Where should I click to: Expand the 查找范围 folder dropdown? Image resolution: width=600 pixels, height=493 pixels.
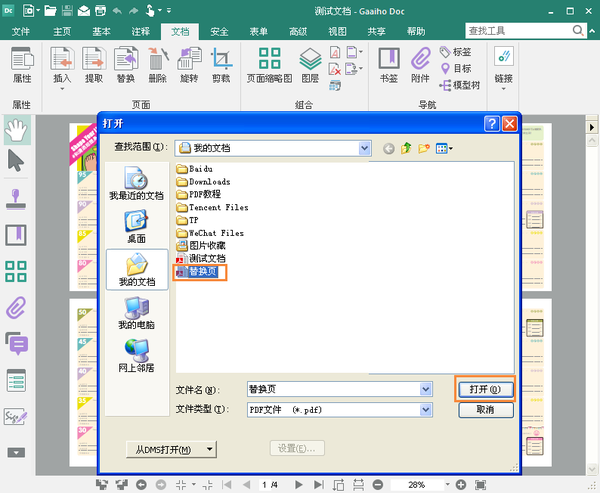pos(363,148)
